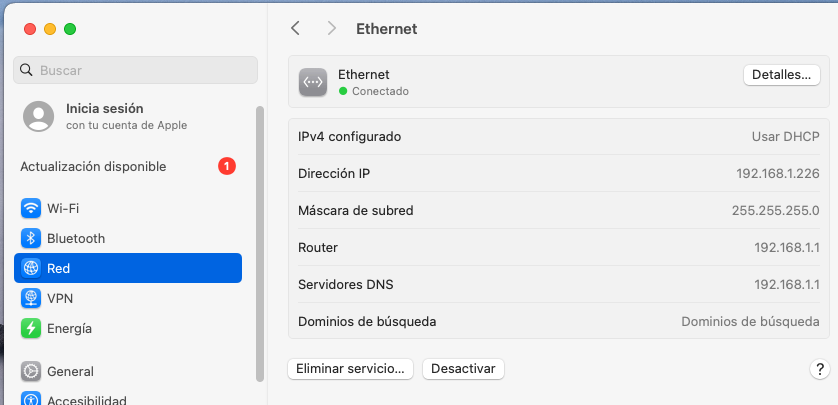Go forward with the right chevron
The height and width of the screenshot is (405, 838).
coord(332,28)
